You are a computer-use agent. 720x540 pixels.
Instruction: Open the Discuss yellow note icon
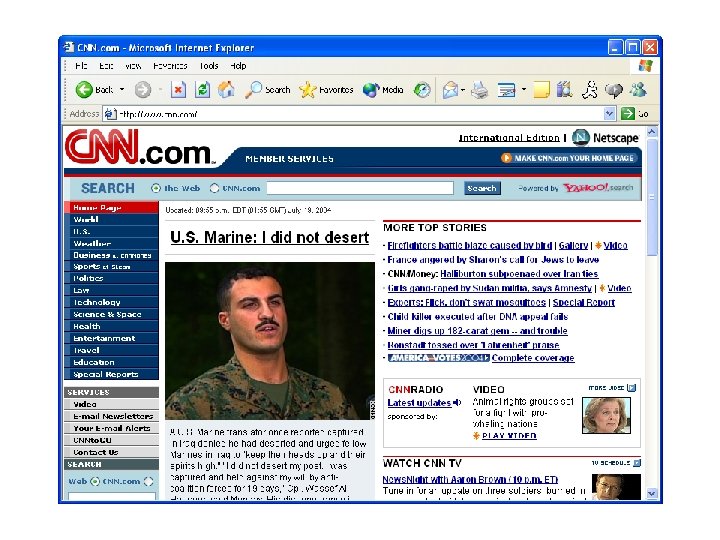tap(541, 90)
